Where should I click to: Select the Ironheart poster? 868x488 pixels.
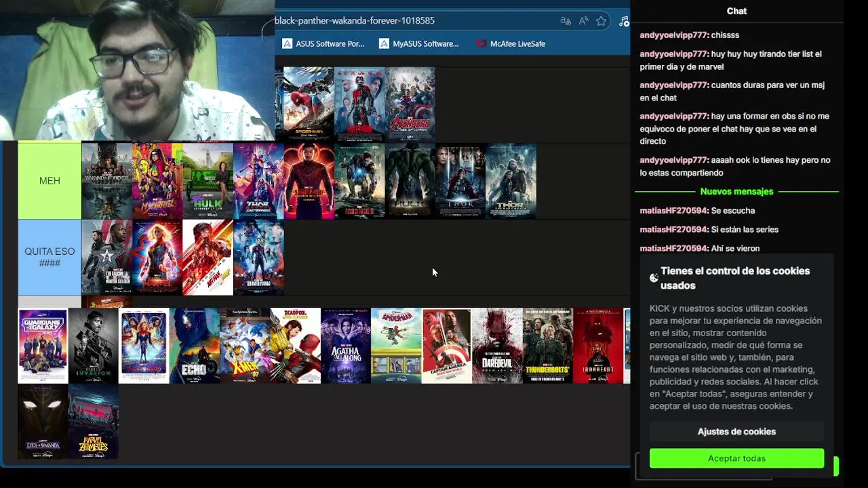pyautogui.click(x=599, y=346)
